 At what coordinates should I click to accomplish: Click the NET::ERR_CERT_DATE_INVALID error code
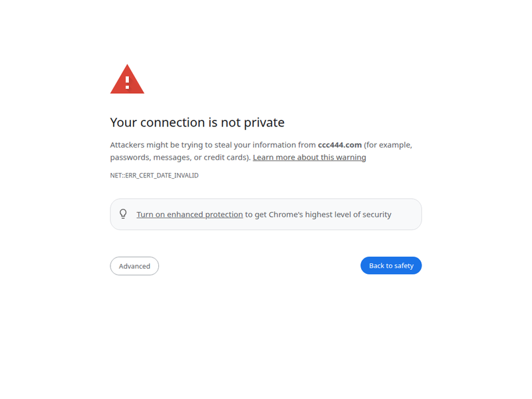point(154,176)
